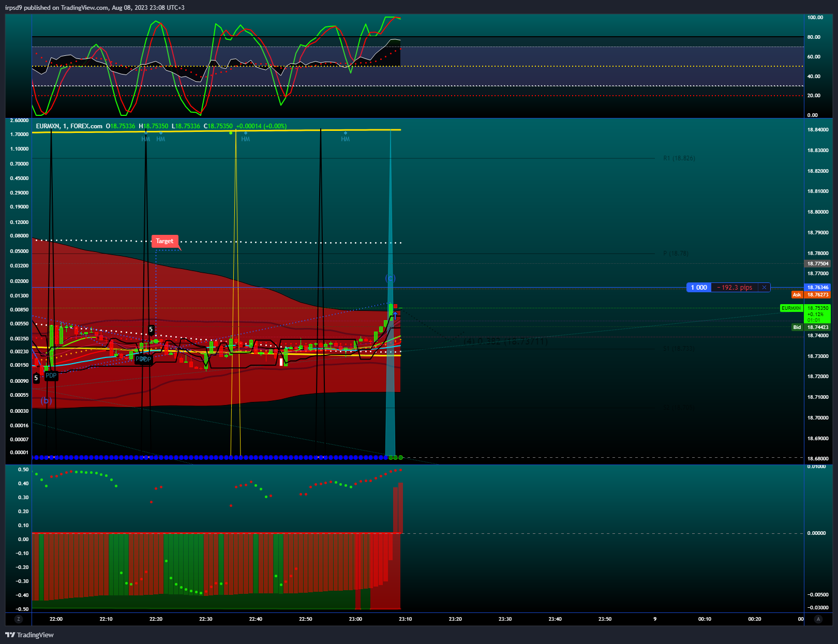
Task: Click the -0.00500 right histogram scale label
Action: point(817,595)
